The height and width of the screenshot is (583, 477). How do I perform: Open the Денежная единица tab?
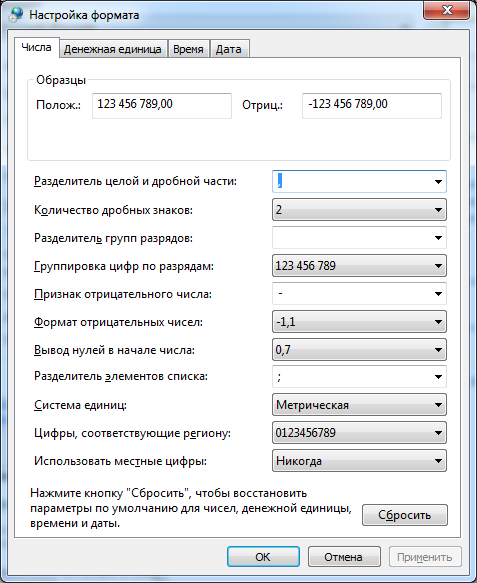click(113, 49)
